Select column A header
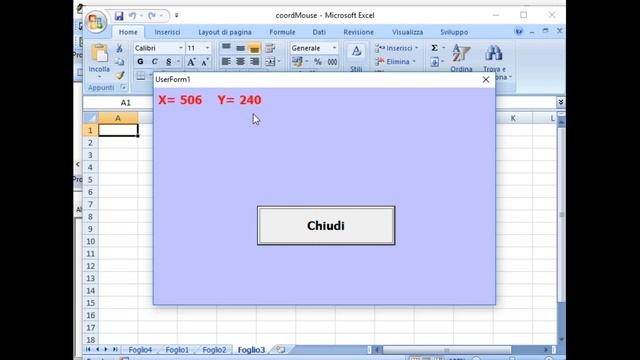This screenshot has width=640, height=360. [118, 118]
